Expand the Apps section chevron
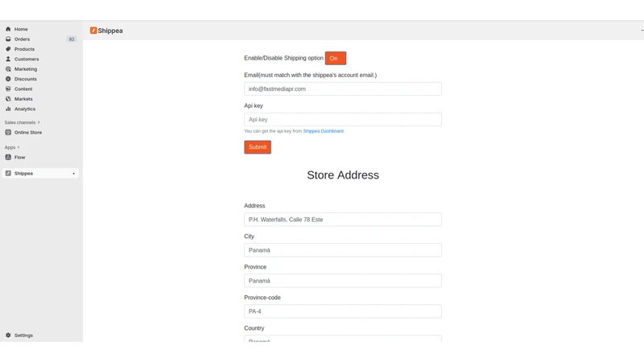Image resolution: width=644 pixels, height=362 pixels. (19, 147)
